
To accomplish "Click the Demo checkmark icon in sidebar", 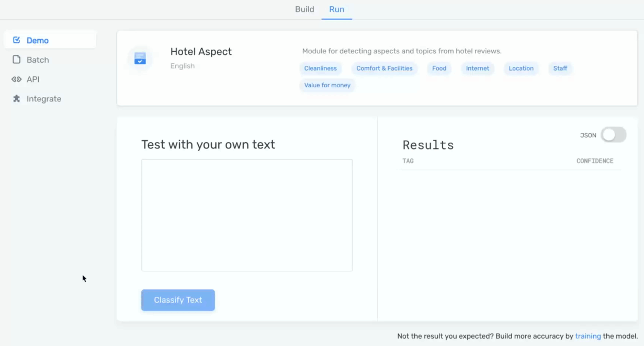I will (x=17, y=40).
